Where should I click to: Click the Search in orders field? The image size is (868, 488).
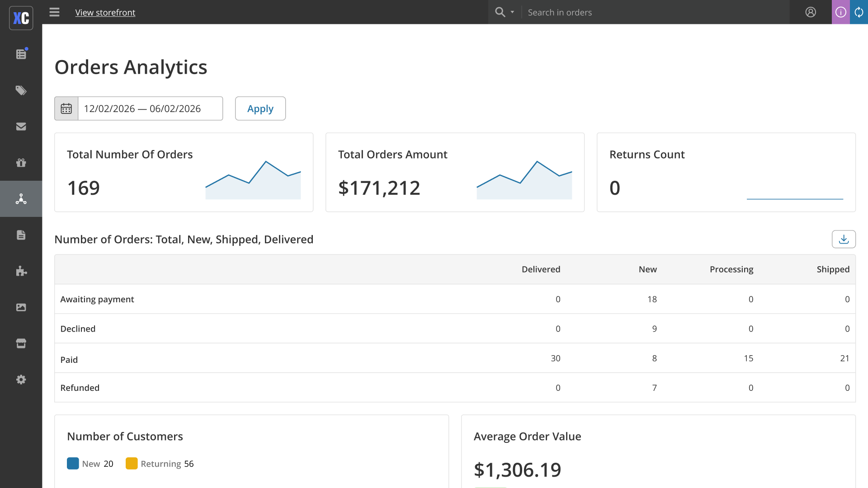[656, 12]
